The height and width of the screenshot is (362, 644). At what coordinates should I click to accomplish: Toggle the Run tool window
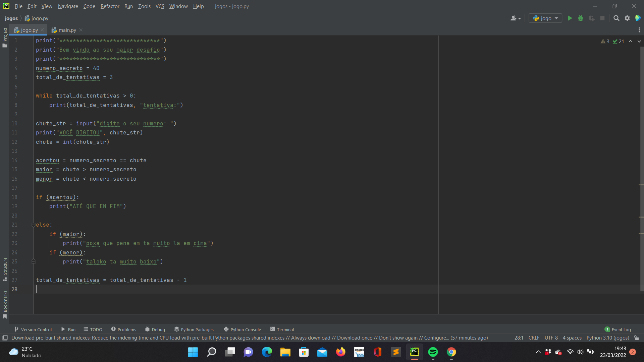[x=68, y=329]
